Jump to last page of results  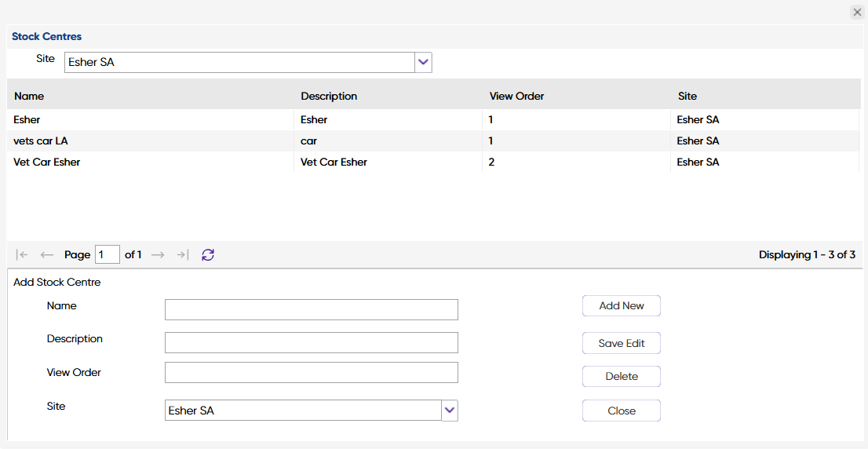[182, 255]
